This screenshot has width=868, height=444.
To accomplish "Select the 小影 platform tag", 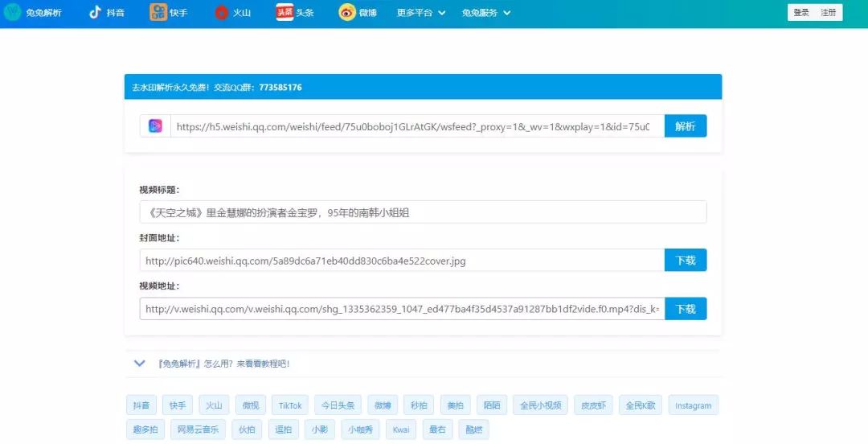I will click(320, 430).
